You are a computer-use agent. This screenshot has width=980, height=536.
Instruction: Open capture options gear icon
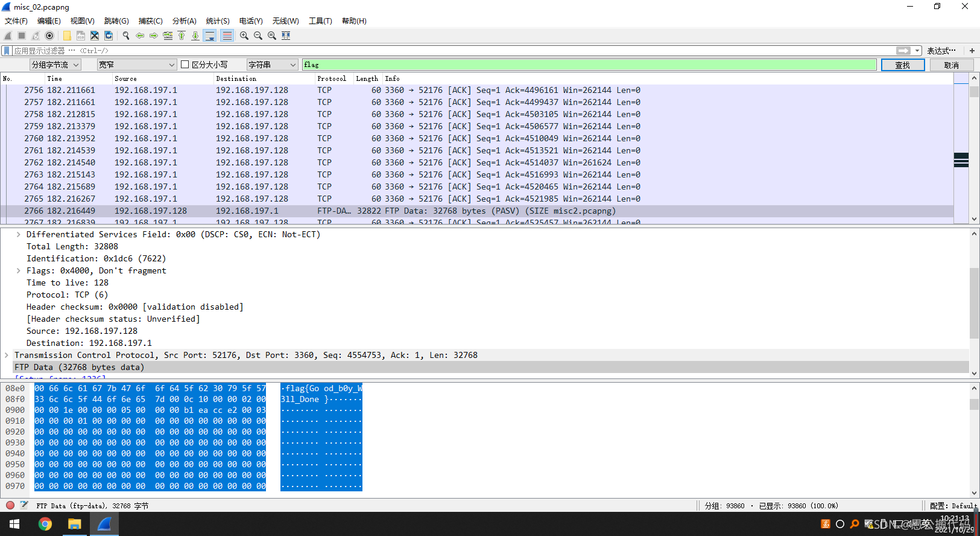[x=49, y=36]
